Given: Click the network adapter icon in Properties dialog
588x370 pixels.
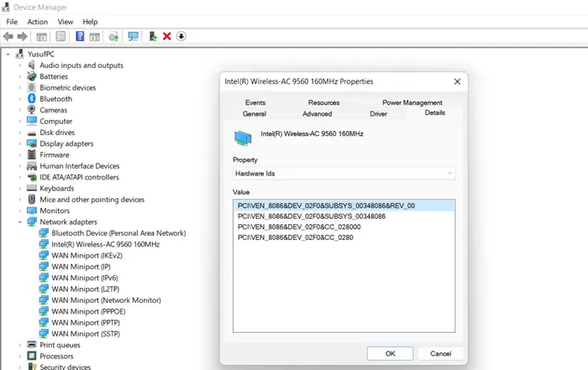Looking at the screenshot, I should [x=243, y=138].
